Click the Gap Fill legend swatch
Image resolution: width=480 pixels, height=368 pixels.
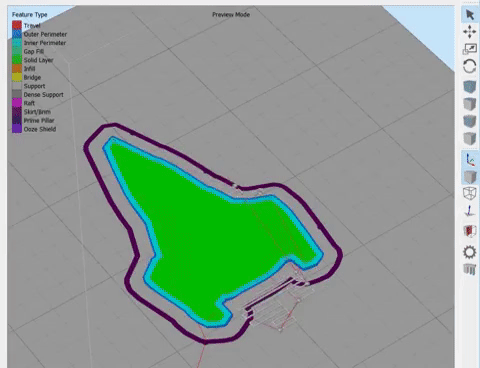tap(17, 51)
